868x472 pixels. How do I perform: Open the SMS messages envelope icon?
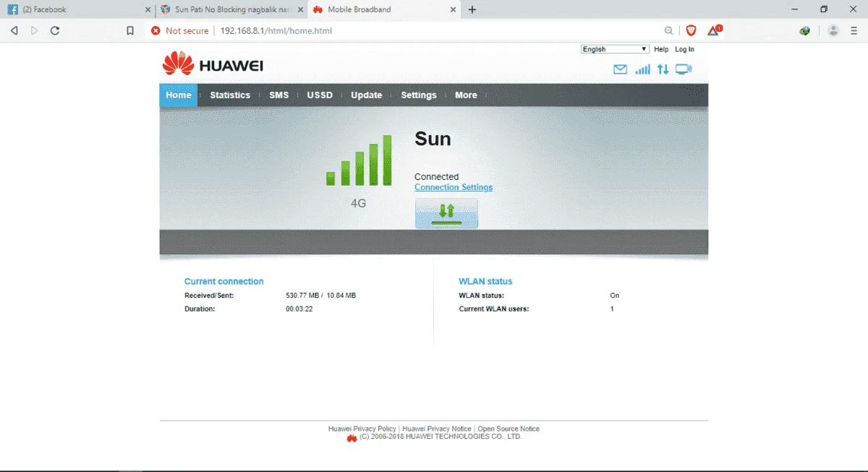click(x=620, y=69)
